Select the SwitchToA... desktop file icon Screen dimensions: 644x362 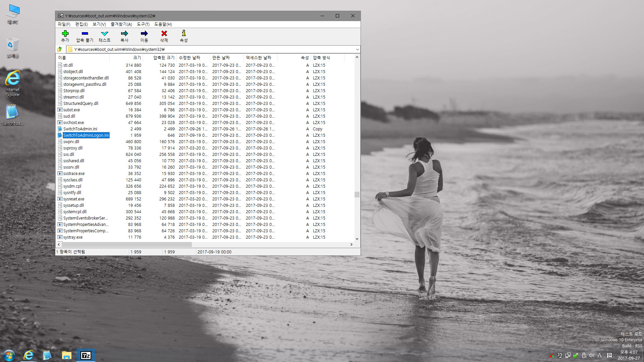[12, 115]
